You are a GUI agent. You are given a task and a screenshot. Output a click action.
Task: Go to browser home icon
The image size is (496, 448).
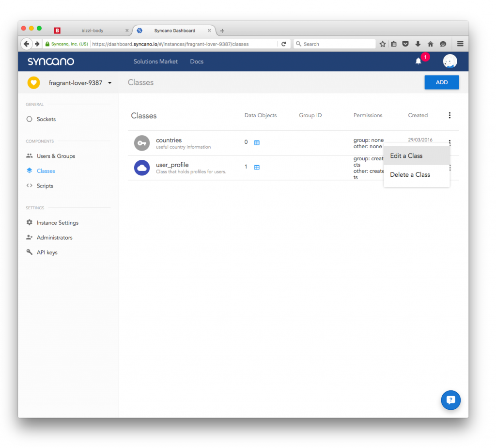[430, 44]
